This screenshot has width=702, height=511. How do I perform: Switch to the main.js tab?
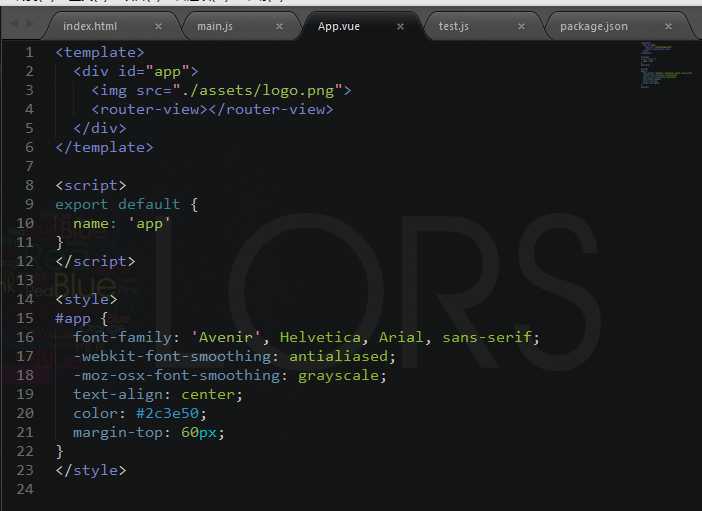tap(215, 26)
